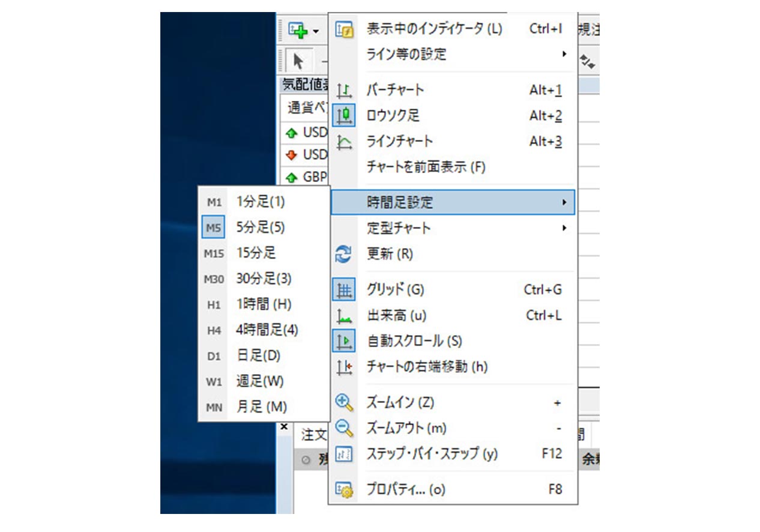Image resolution: width=760 pixels, height=532 pixels.
Task: Click the M15 timeframe icon
Action: [x=214, y=254]
